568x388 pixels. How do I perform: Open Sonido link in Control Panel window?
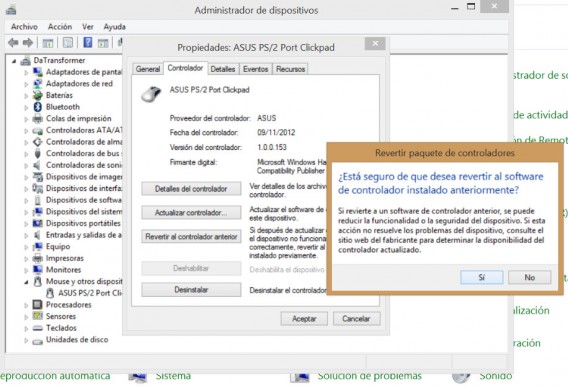[x=496, y=376]
